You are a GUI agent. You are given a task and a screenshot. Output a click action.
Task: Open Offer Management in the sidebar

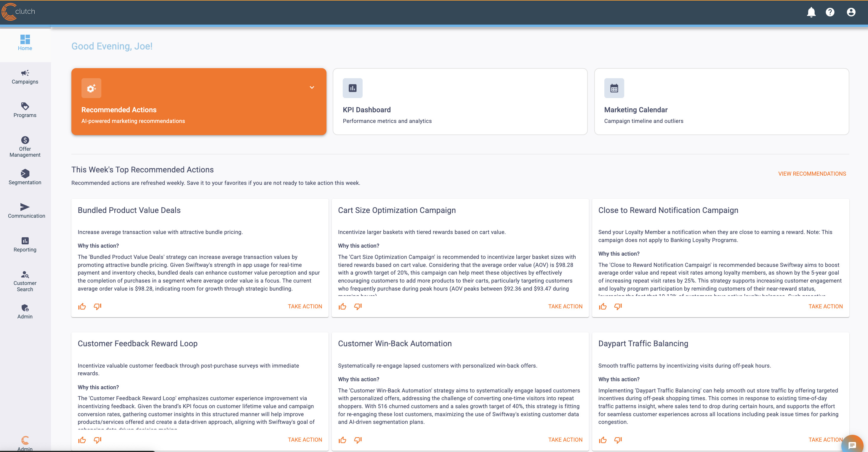(x=25, y=147)
